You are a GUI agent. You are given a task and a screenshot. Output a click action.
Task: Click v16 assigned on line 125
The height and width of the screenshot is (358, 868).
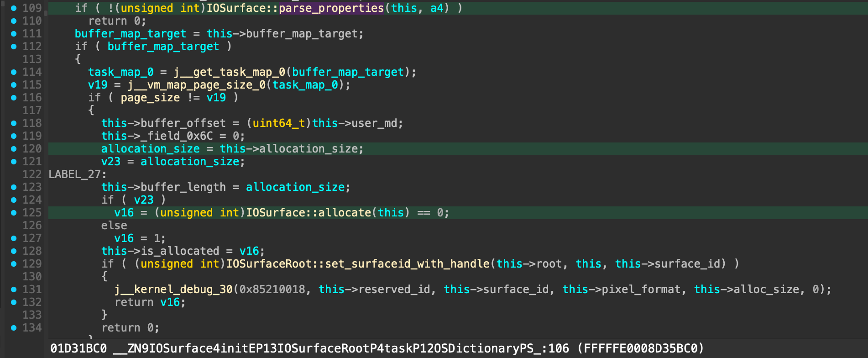[124, 213]
